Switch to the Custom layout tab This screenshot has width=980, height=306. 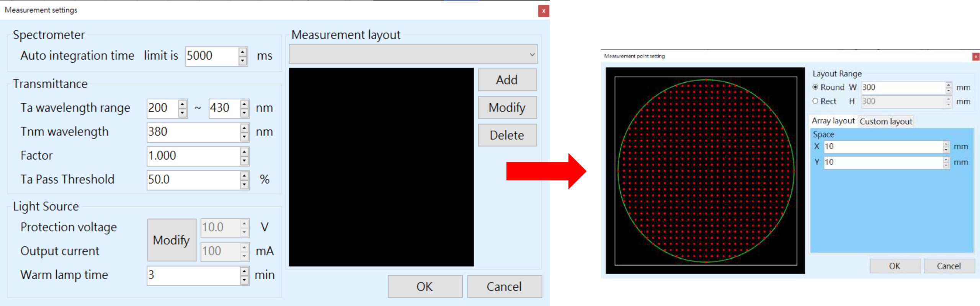tap(885, 121)
